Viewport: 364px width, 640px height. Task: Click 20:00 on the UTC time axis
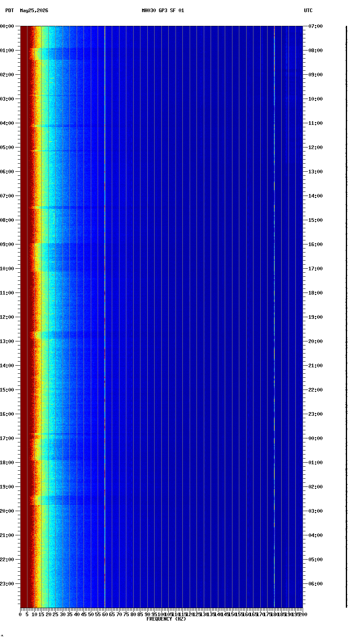point(316,341)
